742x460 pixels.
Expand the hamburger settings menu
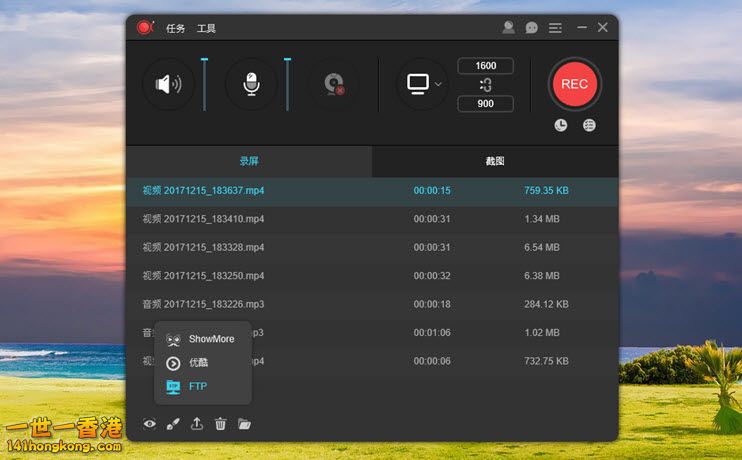(x=555, y=28)
